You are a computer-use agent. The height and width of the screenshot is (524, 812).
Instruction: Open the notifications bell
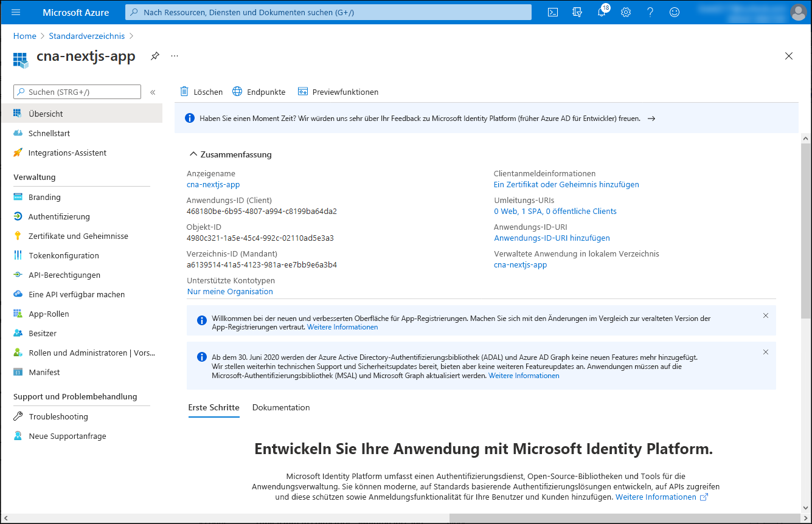point(602,12)
